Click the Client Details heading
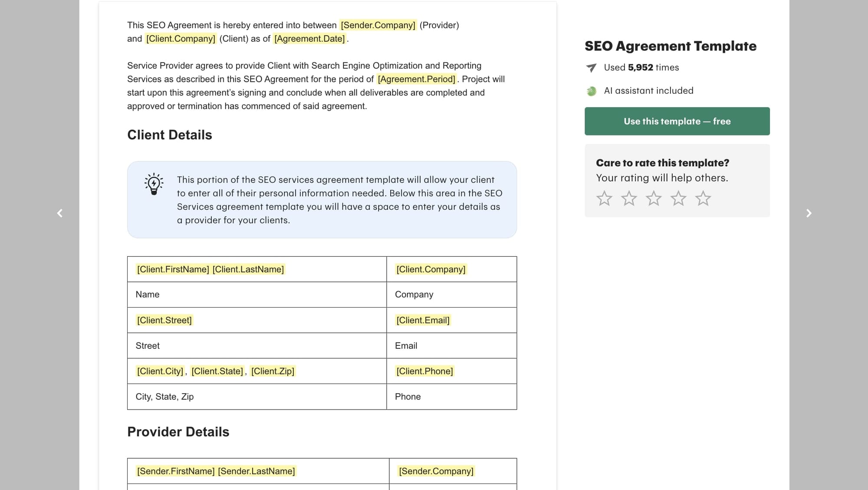Screen dimensions: 868x490 (169, 135)
